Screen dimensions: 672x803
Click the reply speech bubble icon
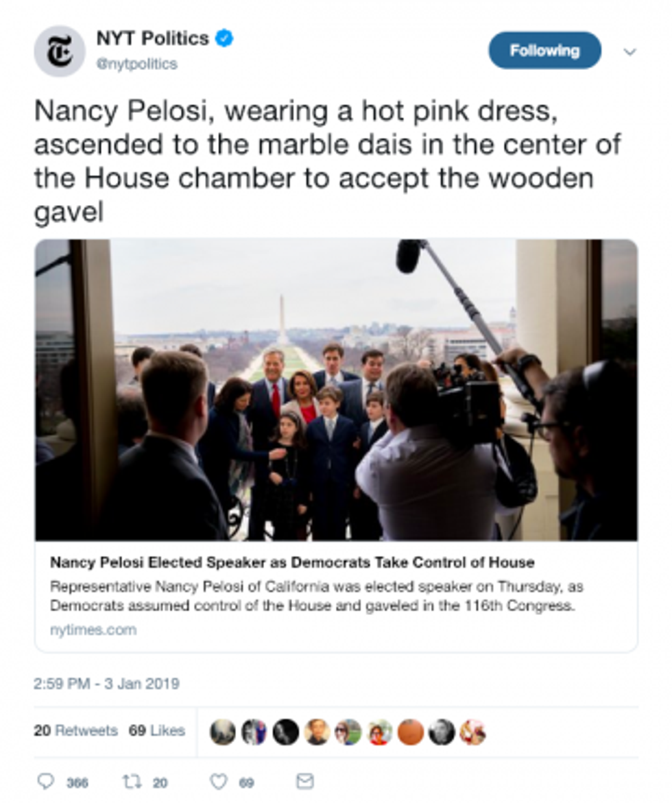tap(45, 781)
